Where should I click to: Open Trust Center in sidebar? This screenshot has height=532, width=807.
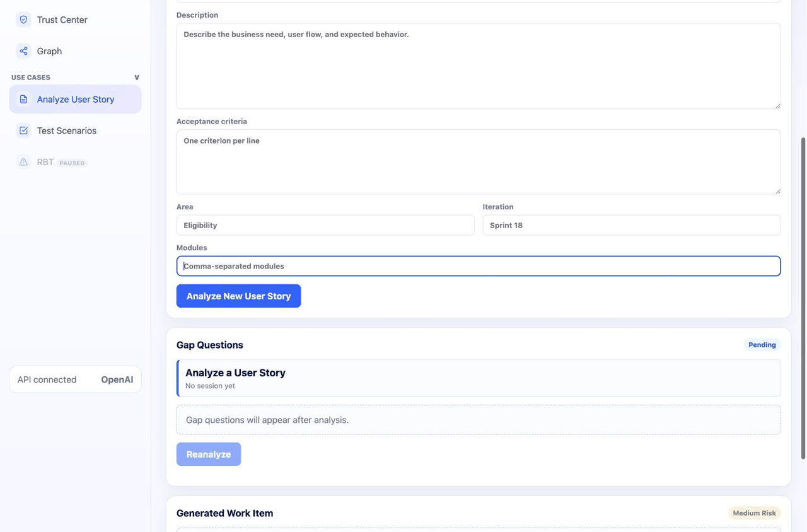click(x=75, y=20)
